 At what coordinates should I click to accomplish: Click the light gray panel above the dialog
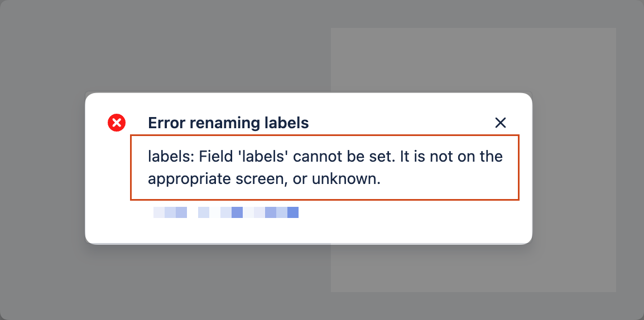click(x=473, y=59)
